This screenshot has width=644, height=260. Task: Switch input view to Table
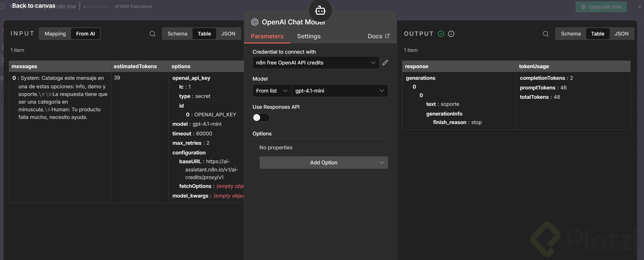pyautogui.click(x=204, y=34)
